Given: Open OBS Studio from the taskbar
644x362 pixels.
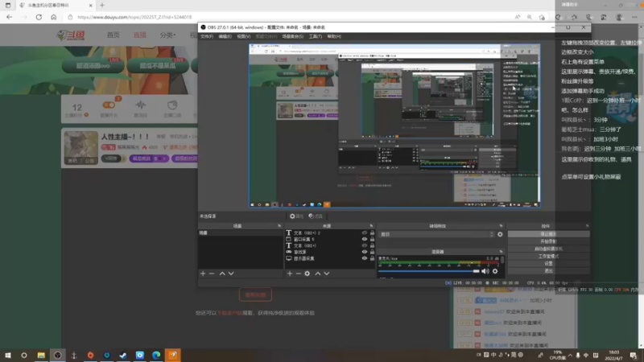Looking at the screenshot, I should click(x=57, y=356).
